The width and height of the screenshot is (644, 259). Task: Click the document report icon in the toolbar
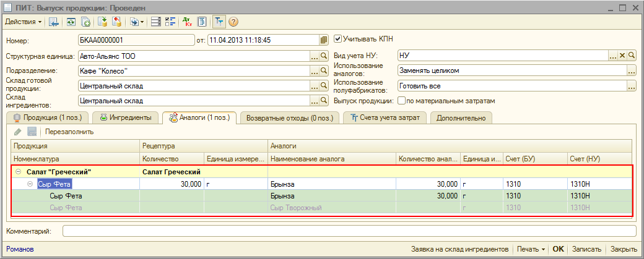[202, 22]
